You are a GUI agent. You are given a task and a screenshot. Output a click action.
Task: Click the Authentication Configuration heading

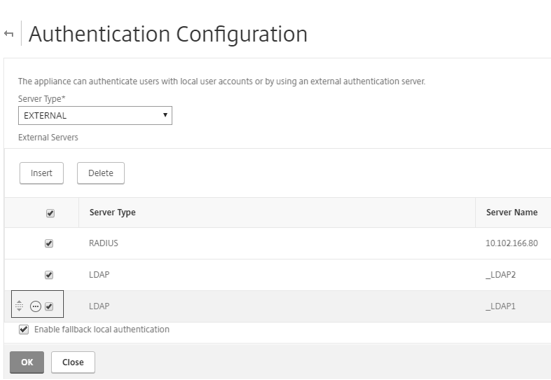[168, 34]
